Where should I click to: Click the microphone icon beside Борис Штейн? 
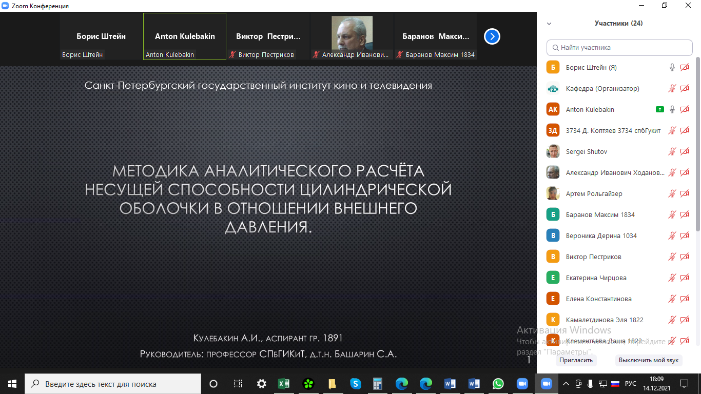pyautogui.click(x=671, y=68)
